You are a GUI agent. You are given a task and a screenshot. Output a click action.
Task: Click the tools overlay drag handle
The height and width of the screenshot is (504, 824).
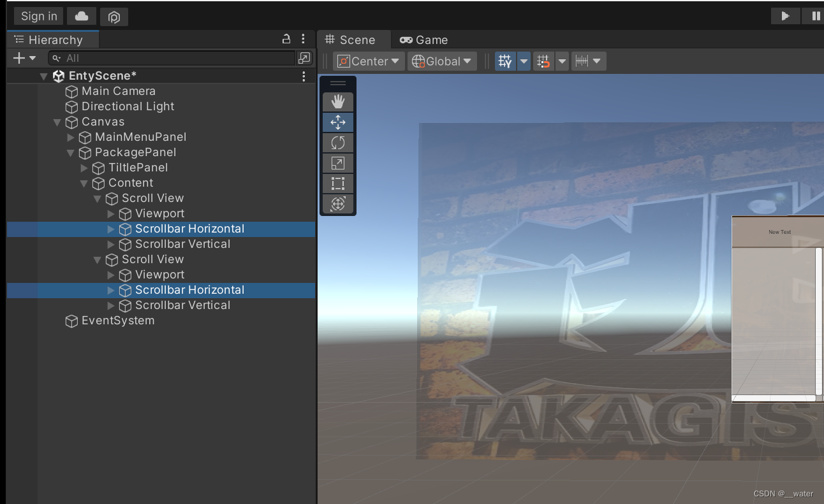[338, 83]
